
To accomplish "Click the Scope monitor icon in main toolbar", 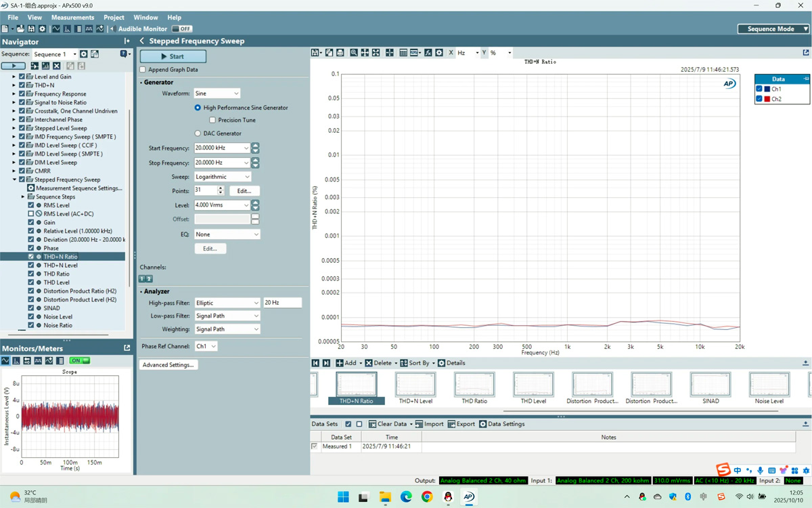I will [x=55, y=28].
